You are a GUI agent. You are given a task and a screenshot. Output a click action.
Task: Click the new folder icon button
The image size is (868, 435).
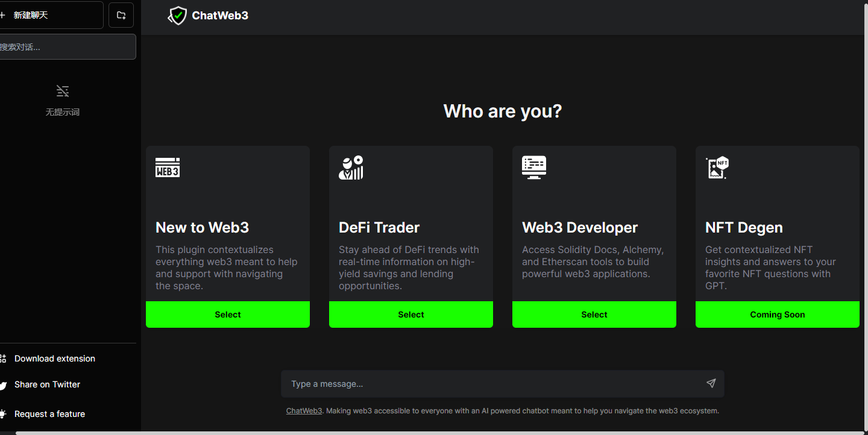pos(121,15)
